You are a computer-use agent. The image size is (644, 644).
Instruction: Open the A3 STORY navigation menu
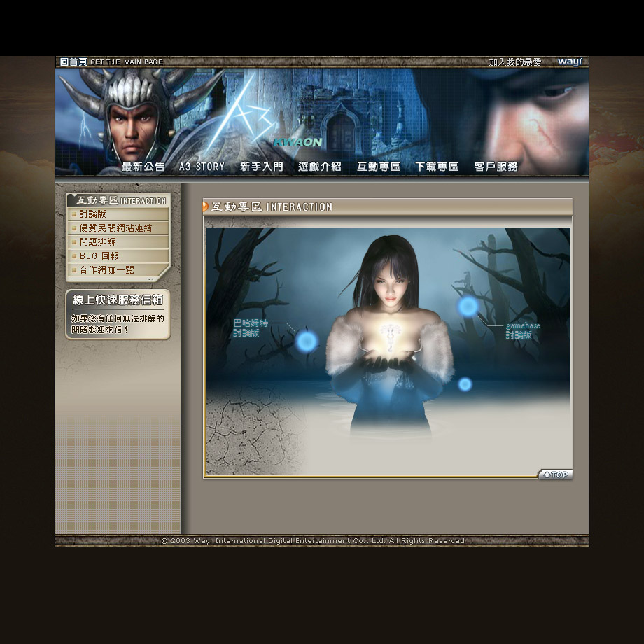(202, 167)
